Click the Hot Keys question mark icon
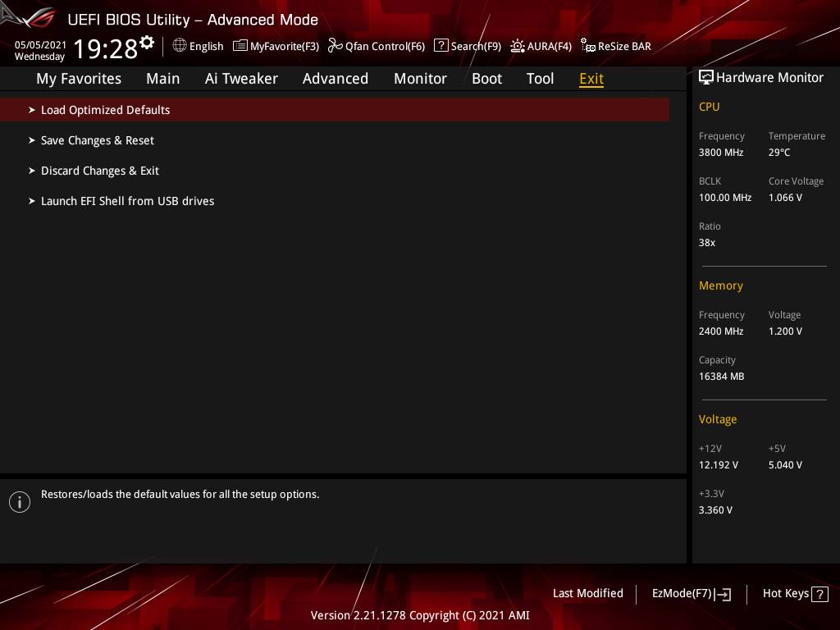The height and width of the screenshot is (630, 840). click(819, 594)
